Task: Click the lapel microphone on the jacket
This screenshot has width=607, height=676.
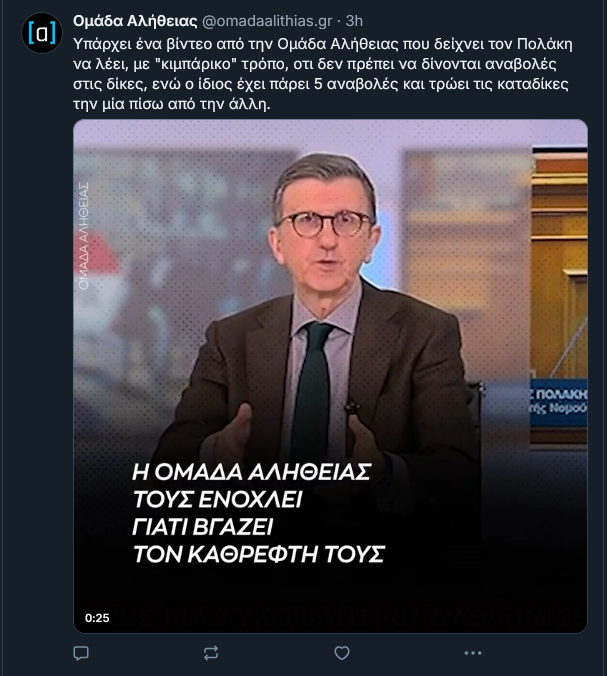Action: point(351,407)
